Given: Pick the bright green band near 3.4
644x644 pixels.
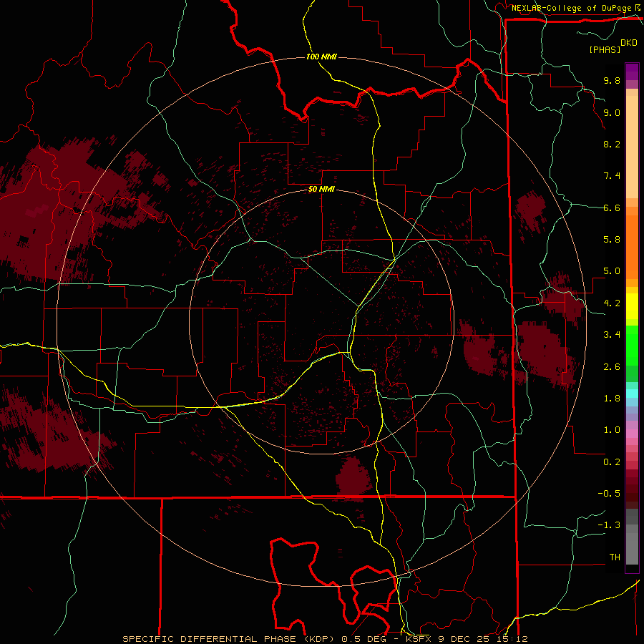Looking at the screenshot, I should (632, 345).
